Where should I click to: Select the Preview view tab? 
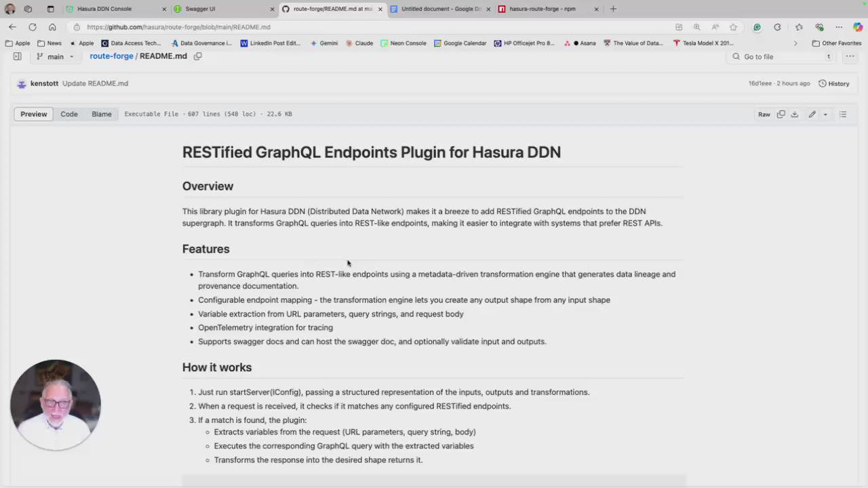click(x=33, y=115)
